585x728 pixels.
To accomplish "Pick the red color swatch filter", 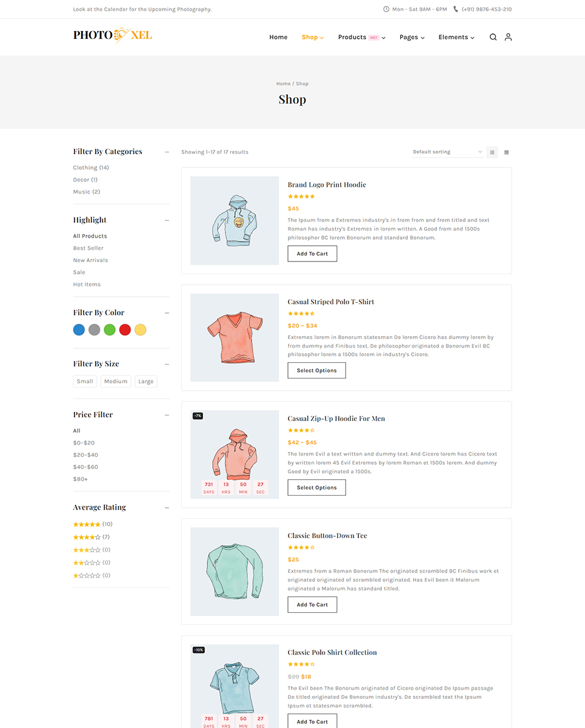I will click(125, 330).
